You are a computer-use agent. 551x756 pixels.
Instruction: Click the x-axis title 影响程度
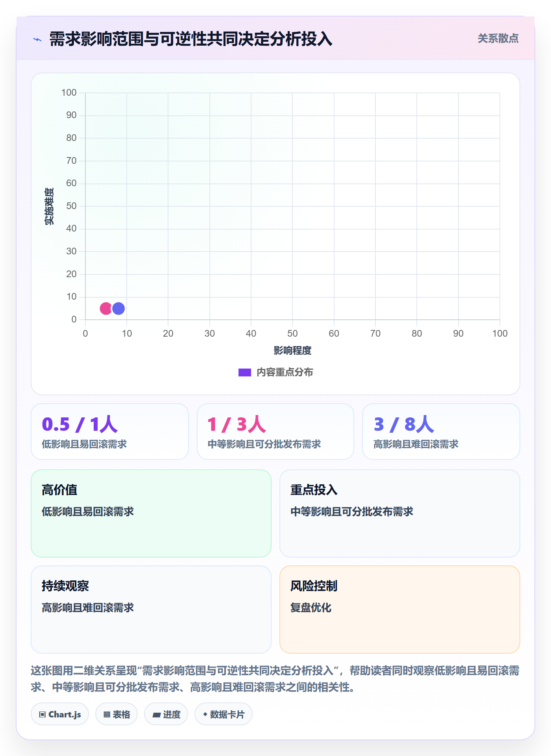click(292, 350)
